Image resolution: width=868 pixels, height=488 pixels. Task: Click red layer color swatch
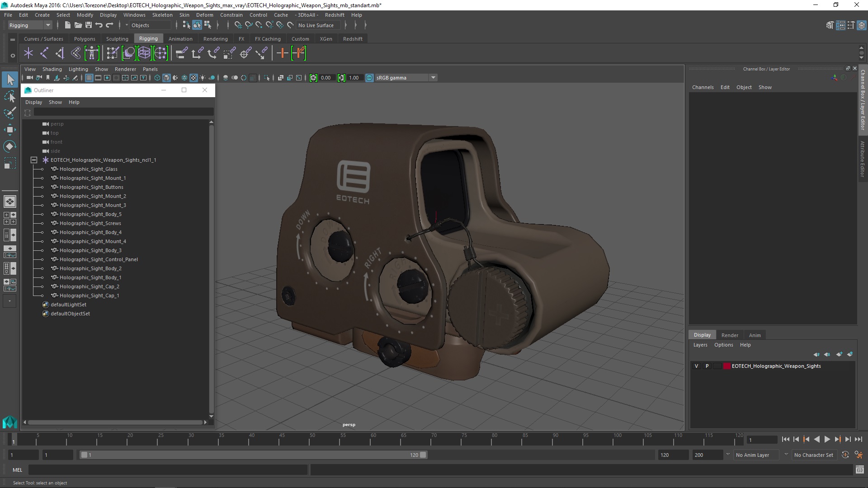[727, 366]
